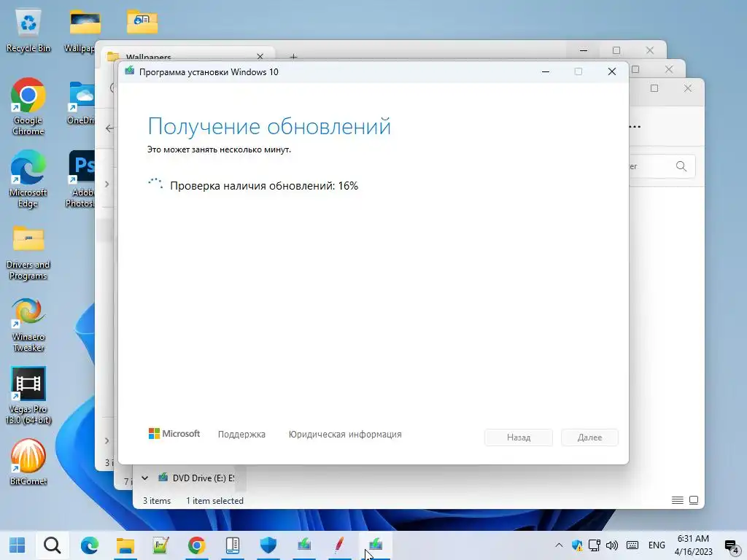Select the third desktop folder in top row
Image resolution: width=747 pixels, height=560 pixels.
click(x=142, y=22)
